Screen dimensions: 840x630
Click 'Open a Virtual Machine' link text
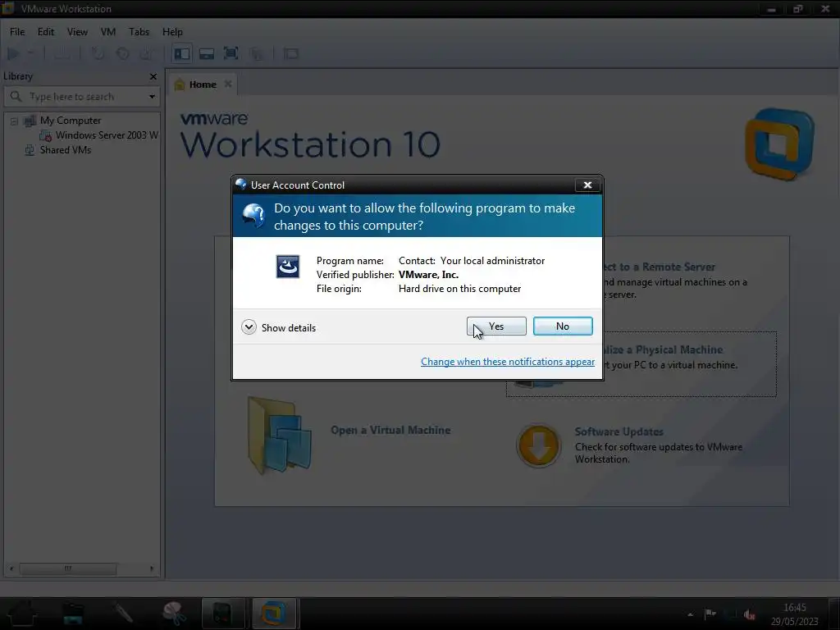pyautogui.click(x=390, y=430)
